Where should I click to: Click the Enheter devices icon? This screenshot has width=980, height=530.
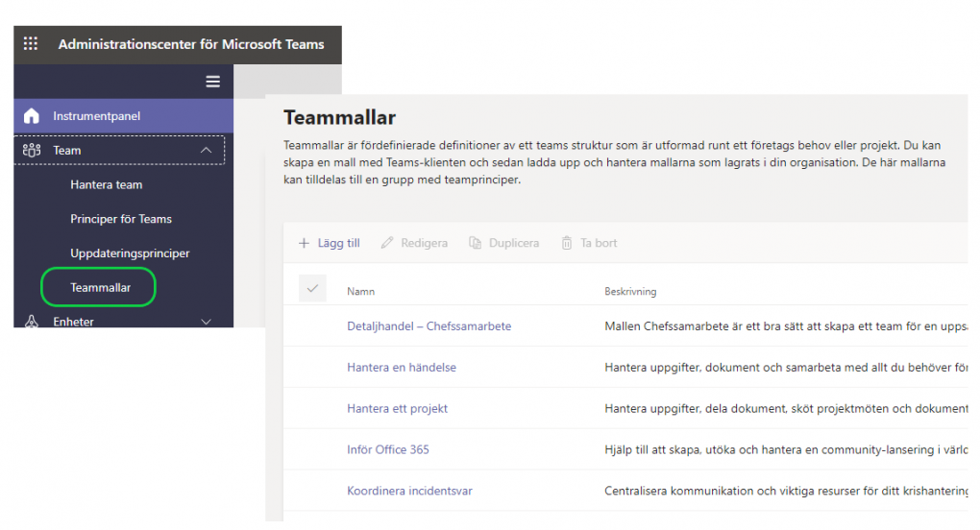point(32,322)
